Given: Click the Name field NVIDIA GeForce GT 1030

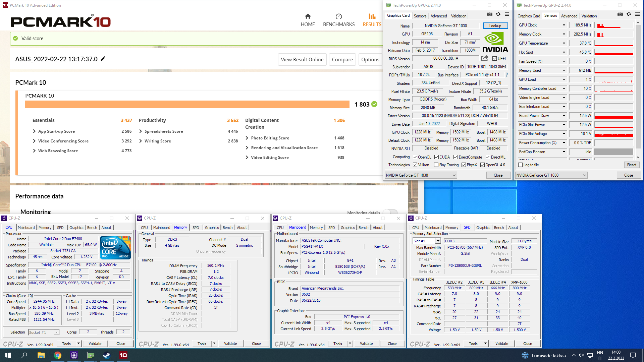Looking at the screenshot, I should 446,26.
